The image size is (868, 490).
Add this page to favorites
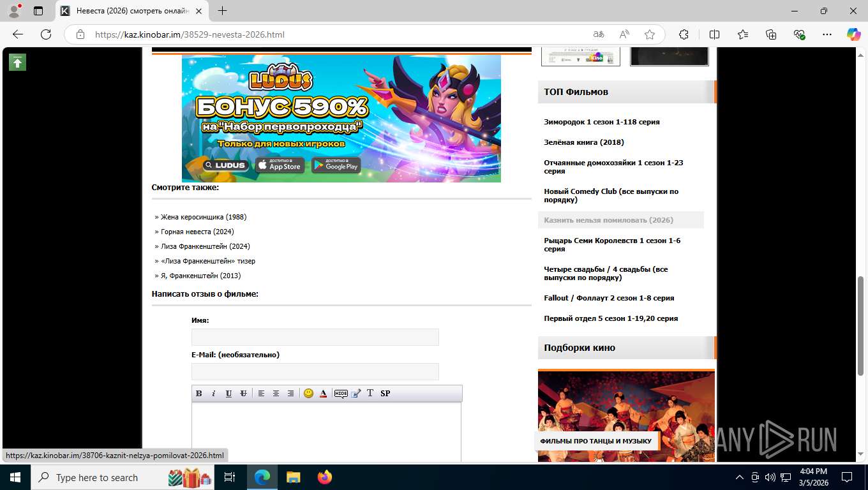coord(650,34)
